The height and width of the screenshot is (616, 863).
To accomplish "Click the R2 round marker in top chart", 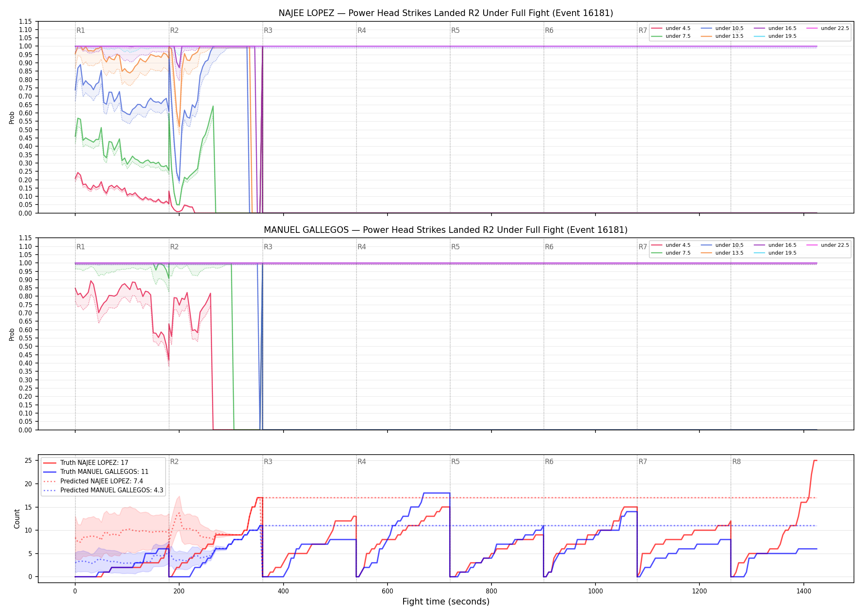I will [x=174, y=30].
